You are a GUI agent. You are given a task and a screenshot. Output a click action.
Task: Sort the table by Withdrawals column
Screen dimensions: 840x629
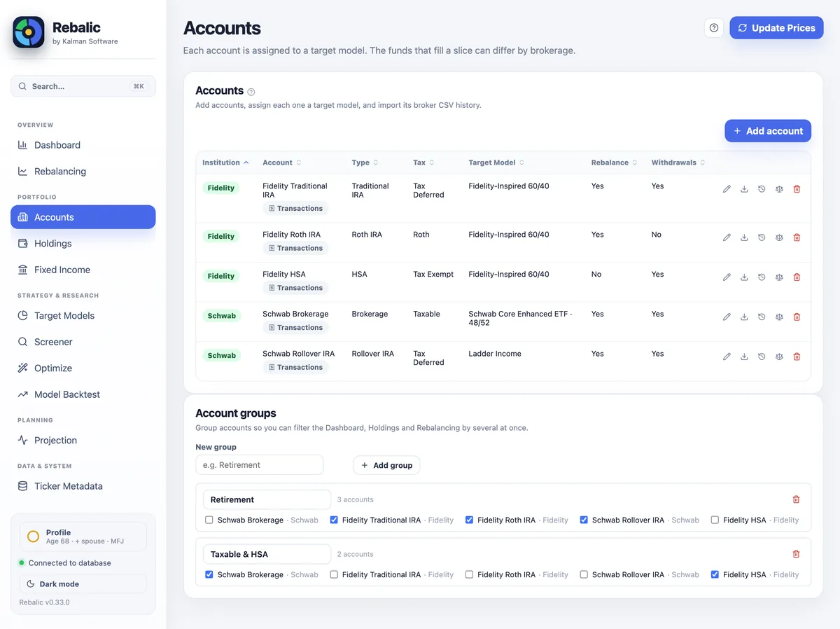(x=678, y=163)
